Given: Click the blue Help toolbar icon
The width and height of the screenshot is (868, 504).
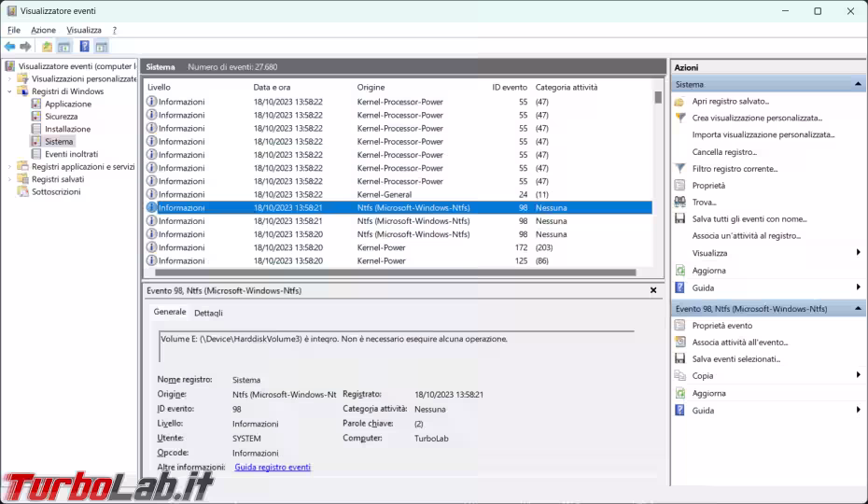Looking at the screenshot, I should tap(84, 47).
